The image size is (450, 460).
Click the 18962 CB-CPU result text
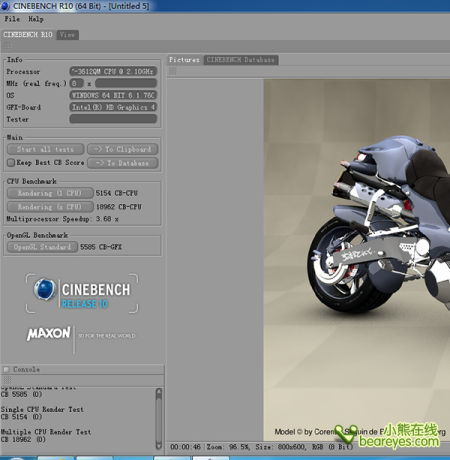(x=119, y=207)
